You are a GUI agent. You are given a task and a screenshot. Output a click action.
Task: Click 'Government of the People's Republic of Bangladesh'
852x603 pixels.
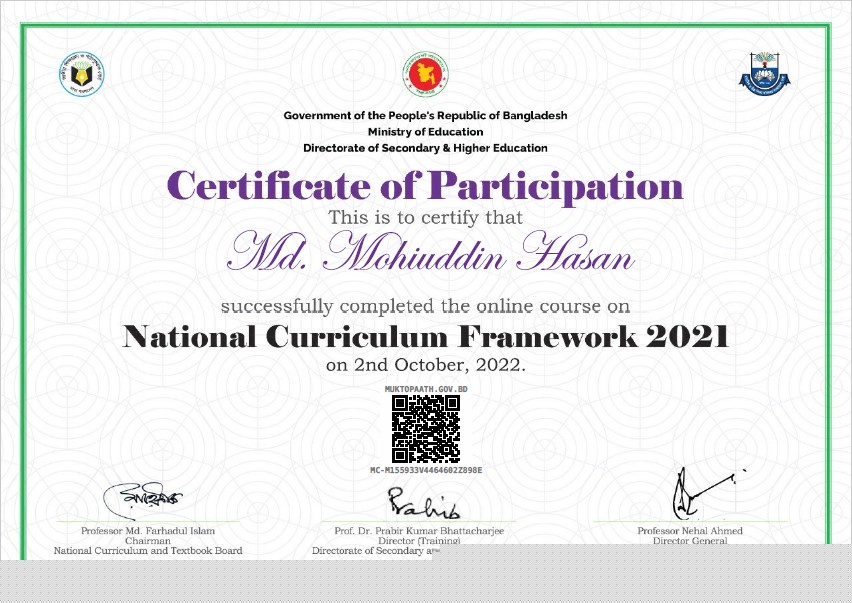[x=425, y=115]
